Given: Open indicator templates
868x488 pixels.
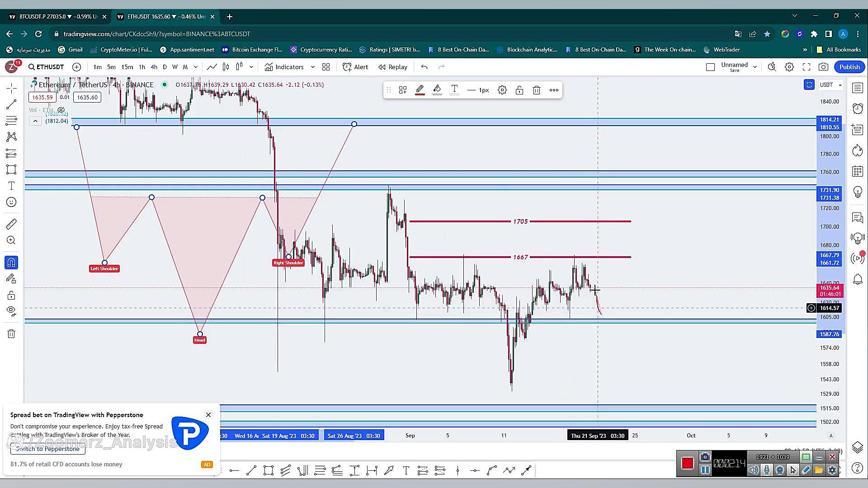Looking at the screenshot, I should pyautogui.click(x=326, y=67).
